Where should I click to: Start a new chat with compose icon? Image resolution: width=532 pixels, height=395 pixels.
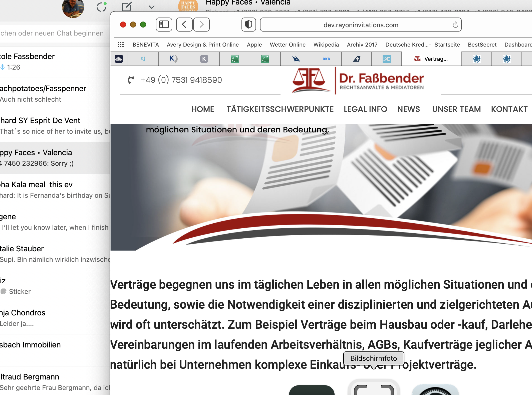pos(127,7)
